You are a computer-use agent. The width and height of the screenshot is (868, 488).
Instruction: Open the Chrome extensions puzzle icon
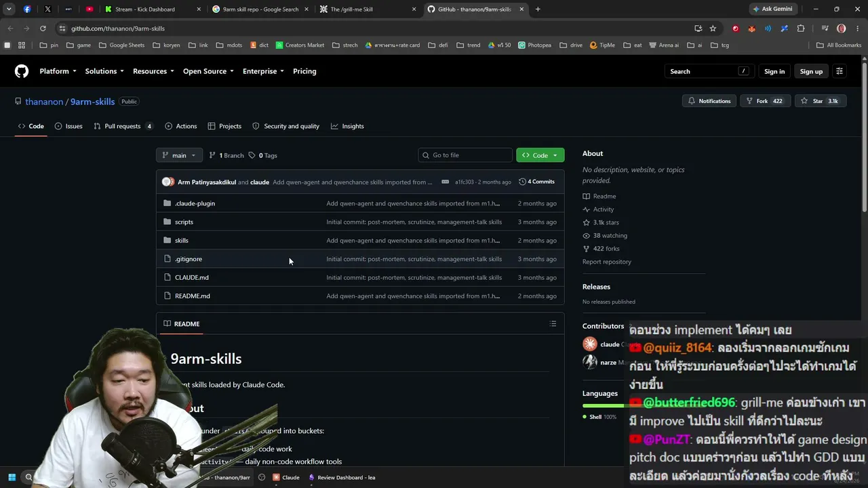(801, 28)
